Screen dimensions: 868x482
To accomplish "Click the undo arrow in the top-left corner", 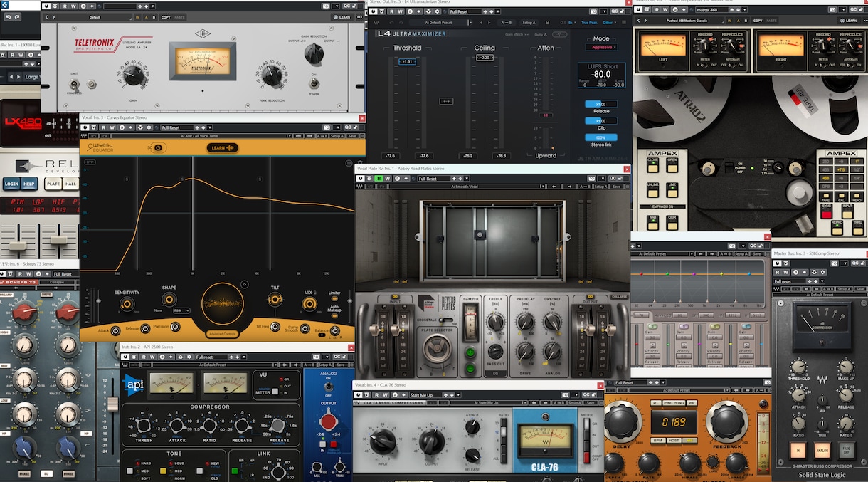I will click(8, 16).
